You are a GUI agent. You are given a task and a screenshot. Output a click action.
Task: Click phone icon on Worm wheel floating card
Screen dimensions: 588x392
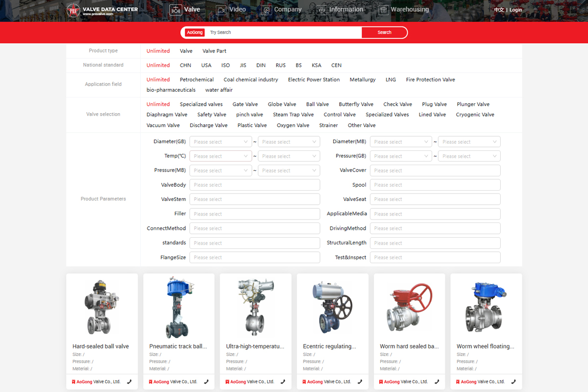pyautogui.click(x=514, y=382)
